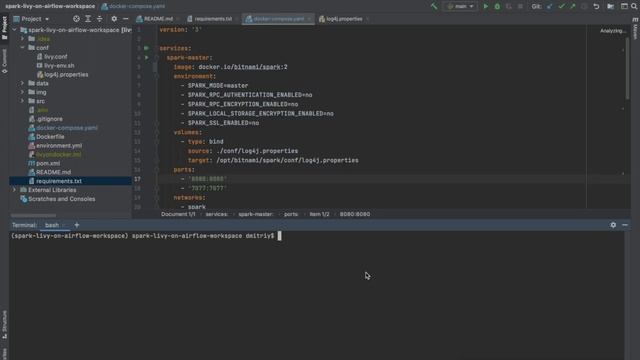Image resolution: width=640 pixels, height=360 pixels.
Task: Click the terminal command prompt input
Action: tap(280, 236)
